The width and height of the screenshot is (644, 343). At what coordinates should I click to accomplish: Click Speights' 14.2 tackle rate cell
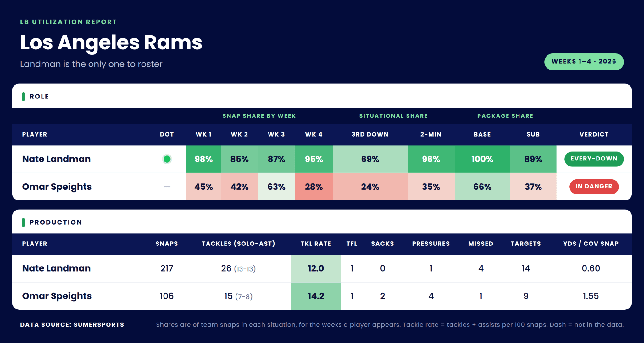[316, 296]
